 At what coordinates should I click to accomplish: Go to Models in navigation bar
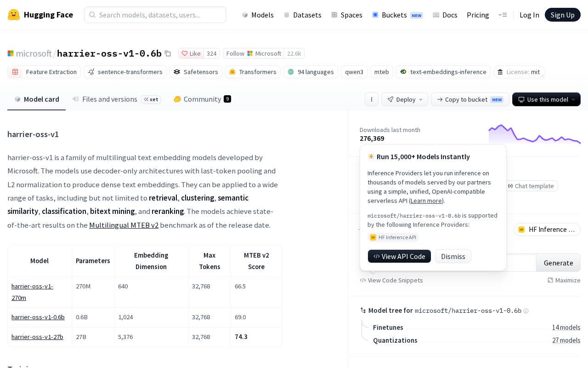click(x=258, y=15)
